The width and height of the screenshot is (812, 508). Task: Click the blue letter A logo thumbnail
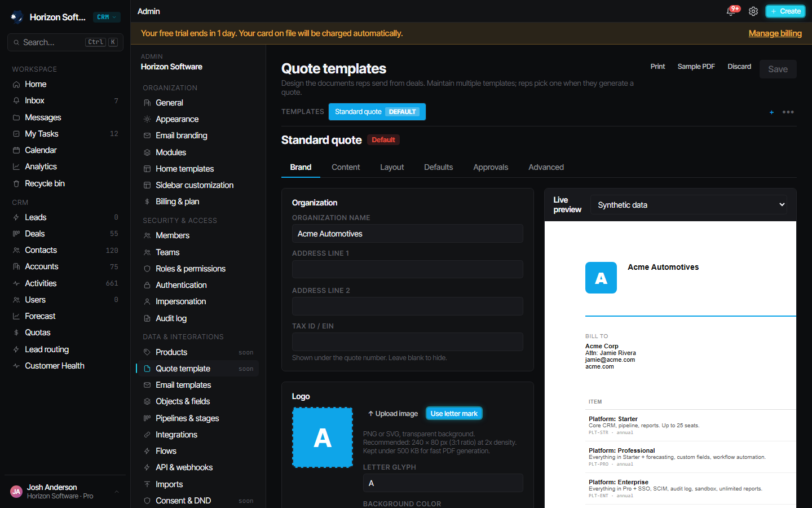[x=323, y=437]
